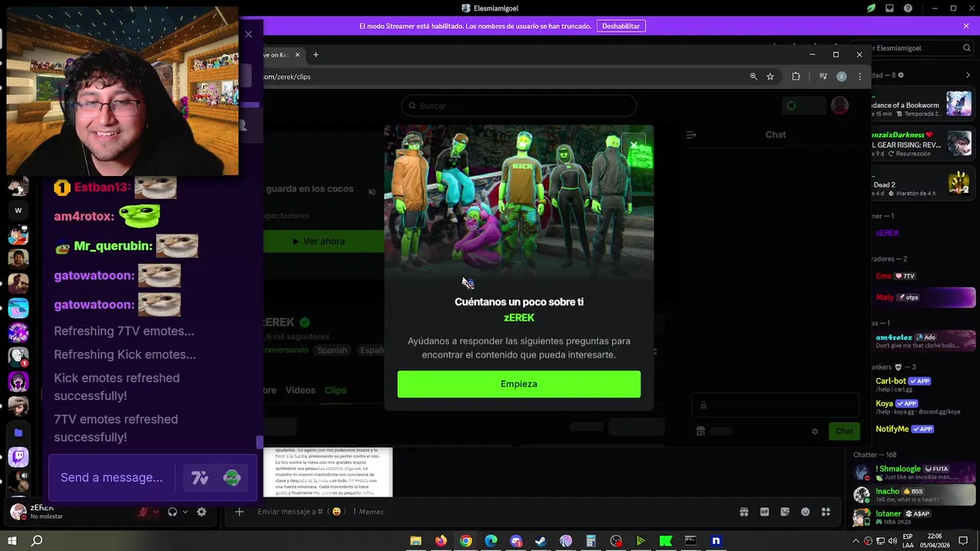The image size is (980, 551).
Task: Click the Chrome address bar URL
Action: tap(288, 77)
